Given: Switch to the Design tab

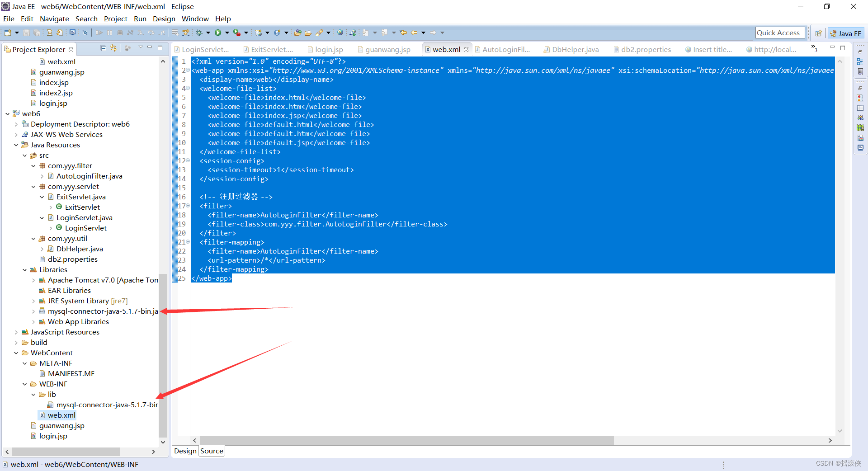Looking at the screenshot, I should pyautogui.click(x=185, y=451).
